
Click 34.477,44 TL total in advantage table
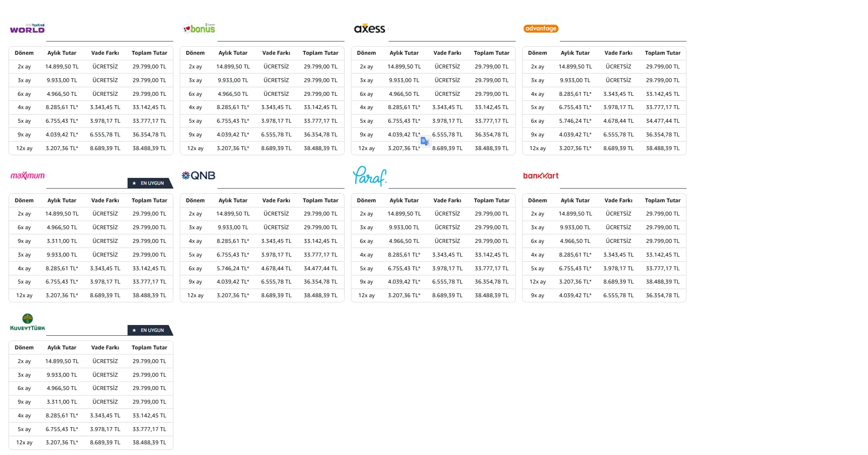pyautogui.click(x=663, y=121)
